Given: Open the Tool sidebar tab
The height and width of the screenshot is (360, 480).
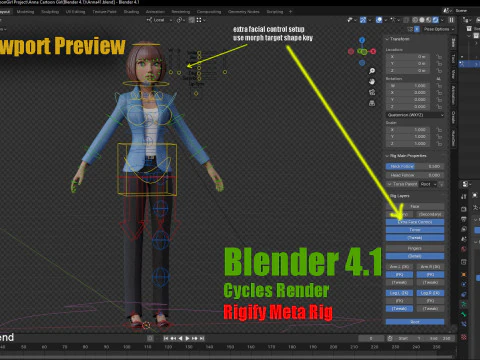Looking at the screenshot, I should click(x=453, y=59).
